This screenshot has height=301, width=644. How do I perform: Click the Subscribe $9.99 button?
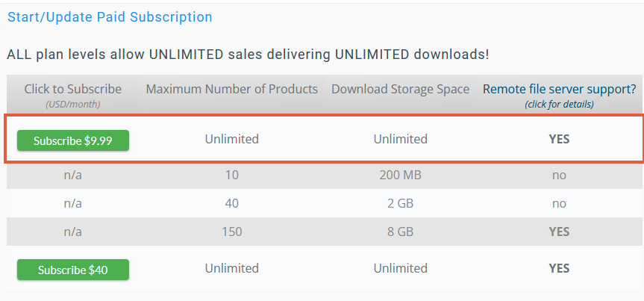pos(73,140)
